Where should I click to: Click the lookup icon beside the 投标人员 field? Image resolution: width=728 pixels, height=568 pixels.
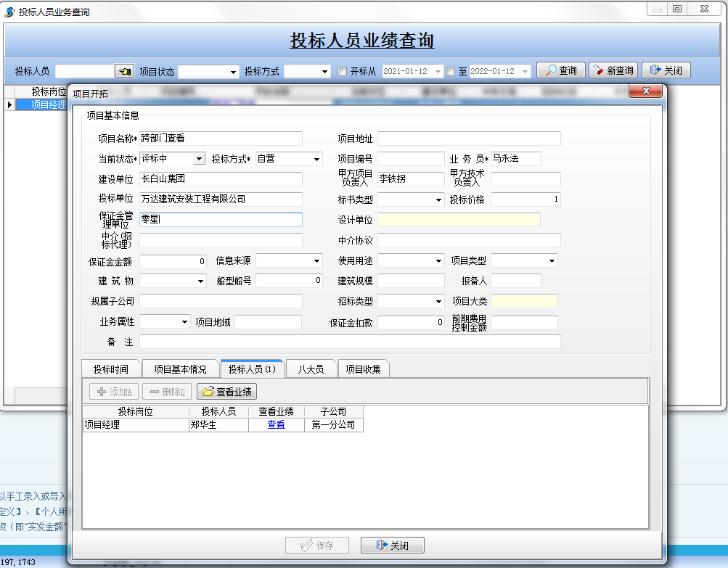tap(125, 71)
